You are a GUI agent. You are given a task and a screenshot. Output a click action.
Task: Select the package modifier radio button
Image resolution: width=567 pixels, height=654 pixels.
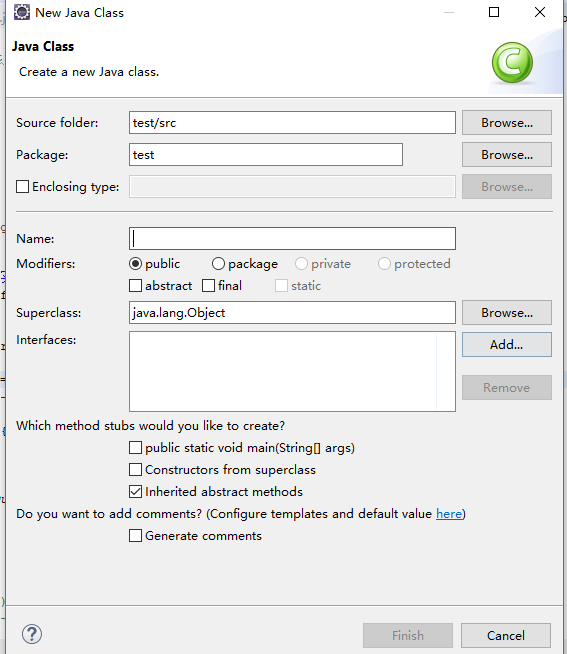click(x=218, y=264)
